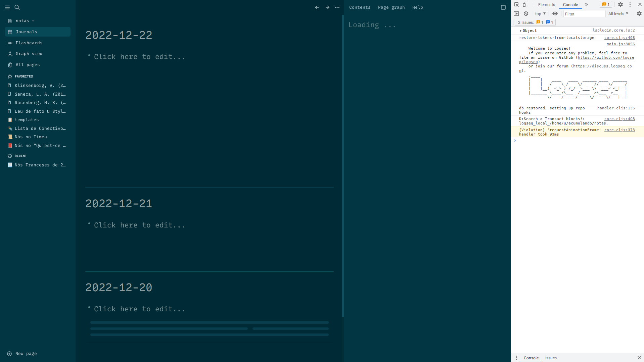Select Flashcards in the sidebar
The height and width of the screenshot is (362, 644).
[29, 43]
